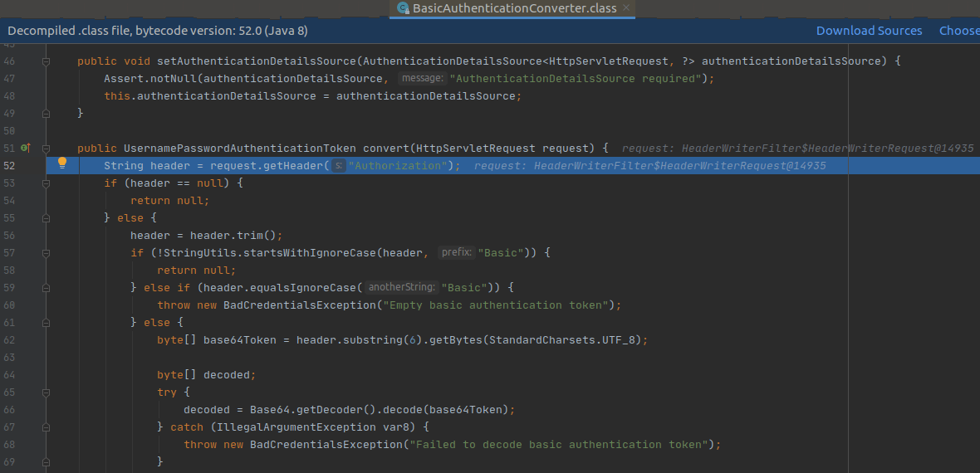This screenshot has width=980, height=473.
Task: Click inline debug value on line 52
Action: point(650,166)
